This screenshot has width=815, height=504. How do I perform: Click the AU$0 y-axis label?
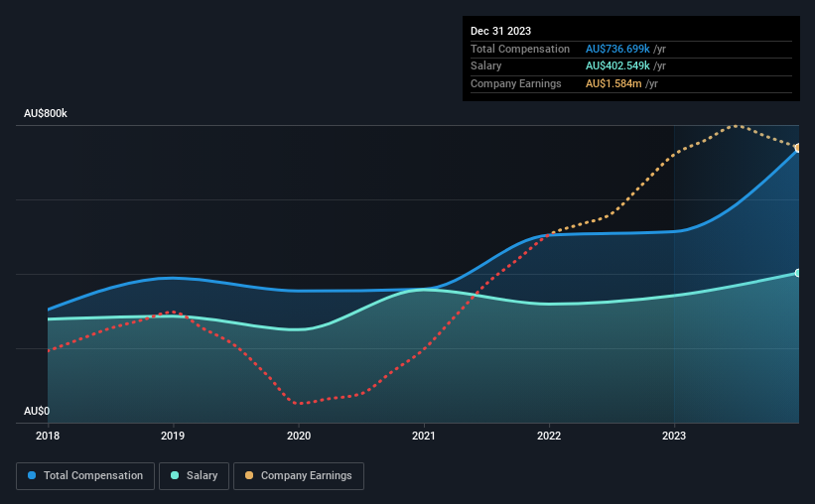coord(37,411)
